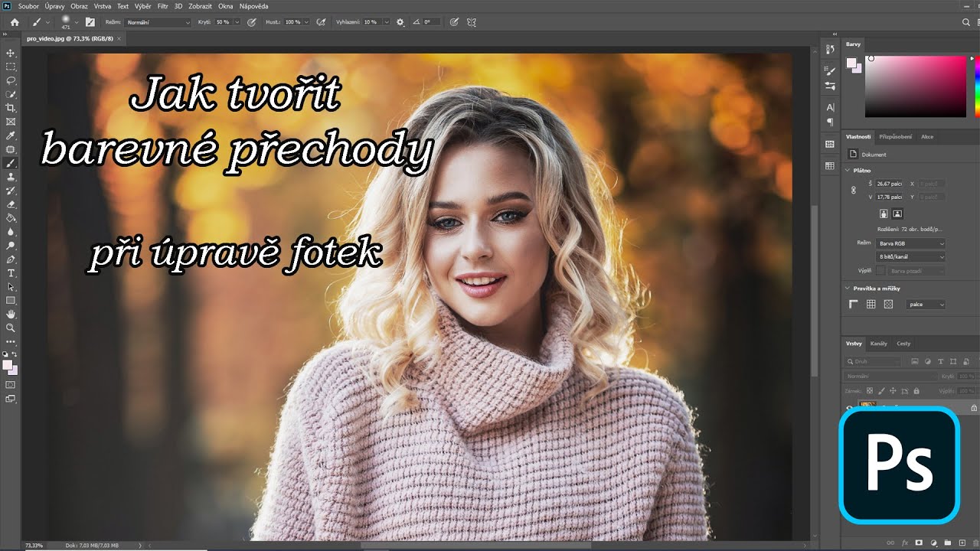Select the Move tool
980x551 pixels.
click(11, 53)
